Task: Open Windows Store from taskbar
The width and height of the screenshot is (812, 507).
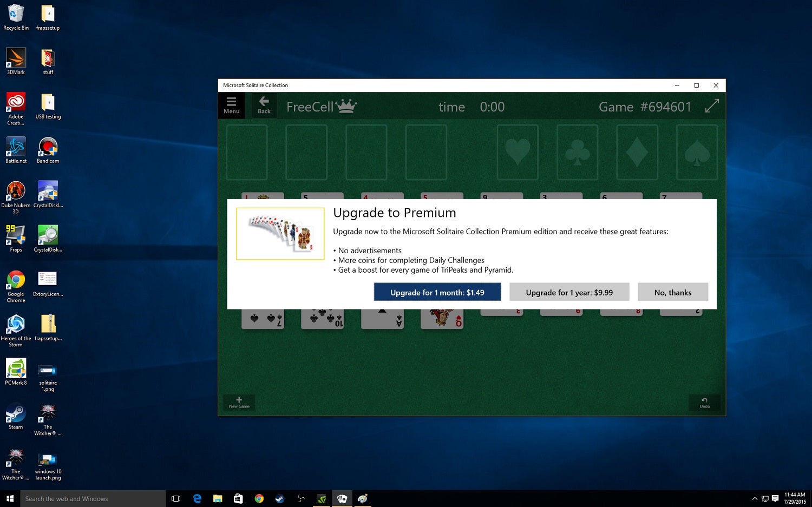Action: (x=238, y=498)
